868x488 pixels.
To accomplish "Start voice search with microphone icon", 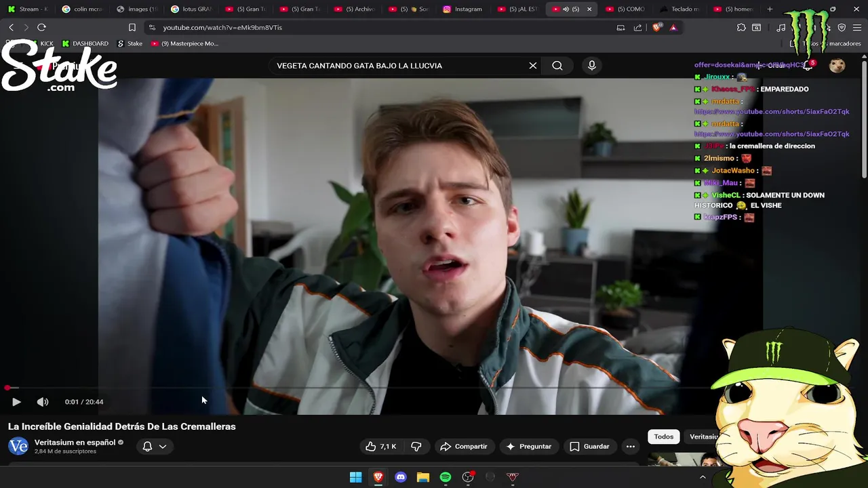I will (x=592, y=66).
